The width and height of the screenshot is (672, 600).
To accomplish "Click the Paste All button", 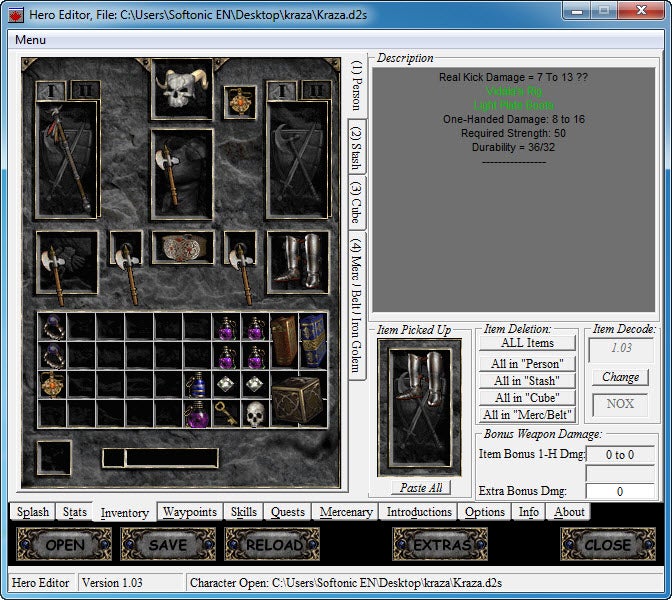I will (421, 488).
